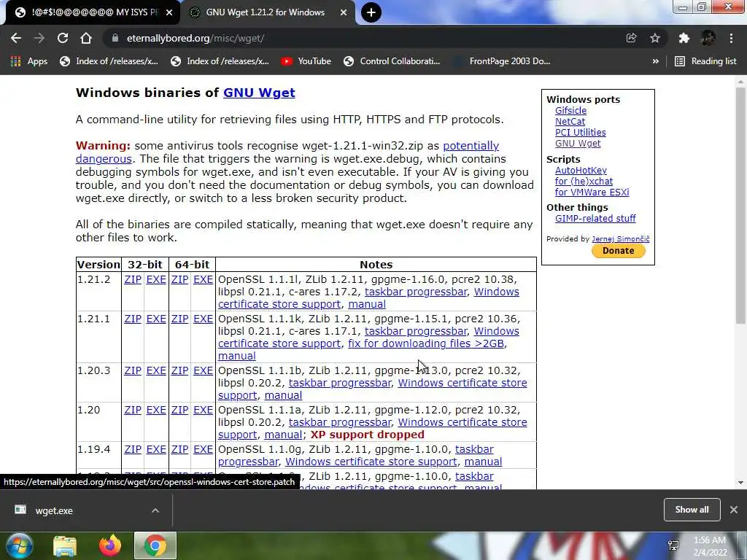
Task: Close the MY ISYS tab
Action: pos(169,12)
